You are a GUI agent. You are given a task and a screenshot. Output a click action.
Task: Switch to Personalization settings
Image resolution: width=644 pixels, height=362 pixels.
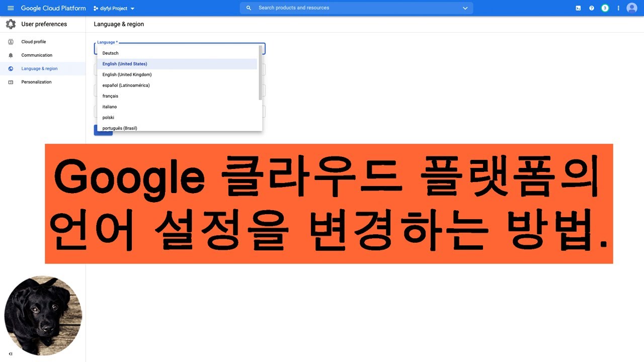(x=36, y=82)
